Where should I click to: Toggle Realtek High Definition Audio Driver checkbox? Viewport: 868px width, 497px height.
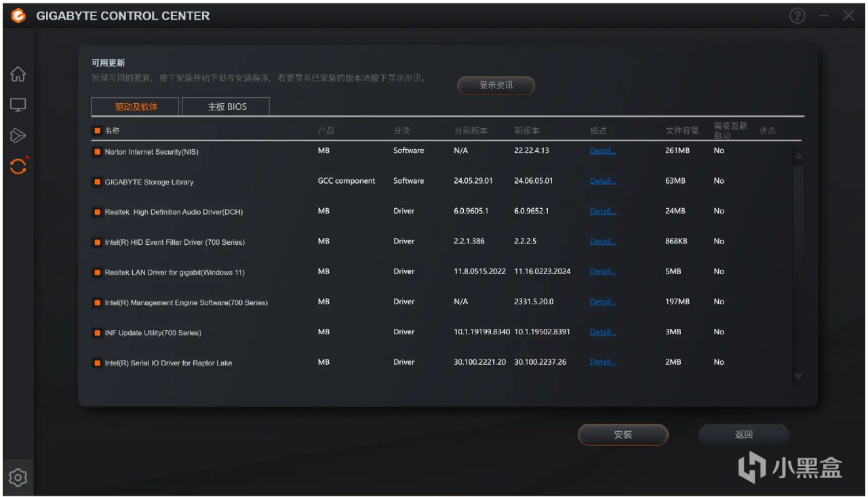(x=98, y=212)
